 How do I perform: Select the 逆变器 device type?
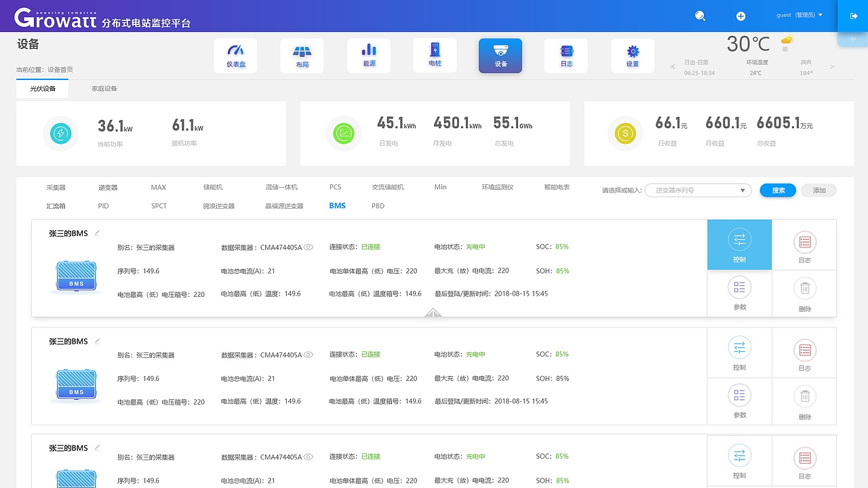tap(108, 187)
